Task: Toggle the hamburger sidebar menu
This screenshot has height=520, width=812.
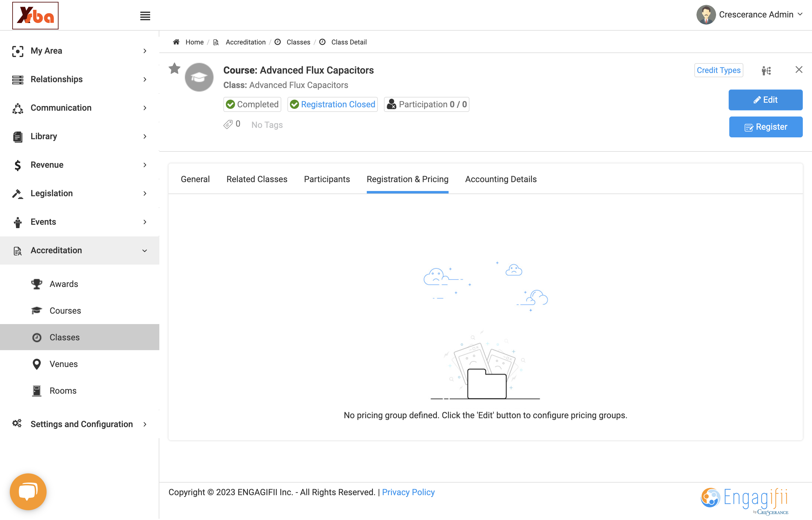Action: click(145, 16)
